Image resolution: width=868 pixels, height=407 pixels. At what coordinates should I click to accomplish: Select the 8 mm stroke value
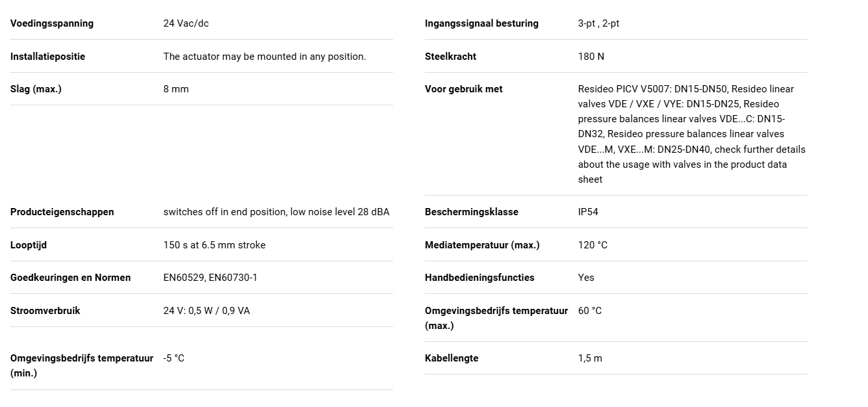(x=176, y=89)
